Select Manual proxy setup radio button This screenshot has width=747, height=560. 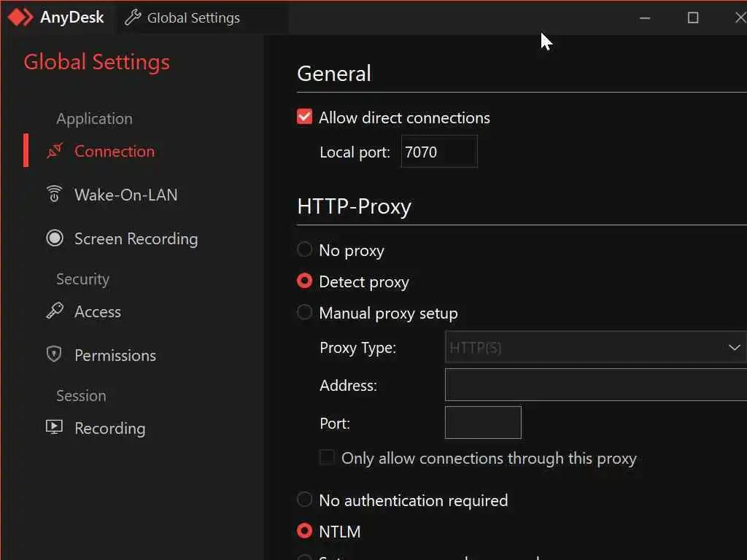305,313
